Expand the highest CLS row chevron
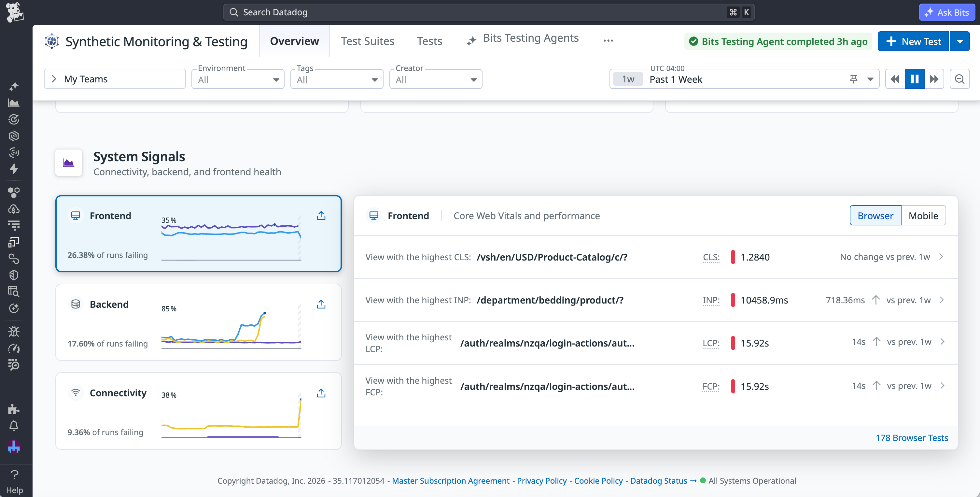 pos(942,257)
